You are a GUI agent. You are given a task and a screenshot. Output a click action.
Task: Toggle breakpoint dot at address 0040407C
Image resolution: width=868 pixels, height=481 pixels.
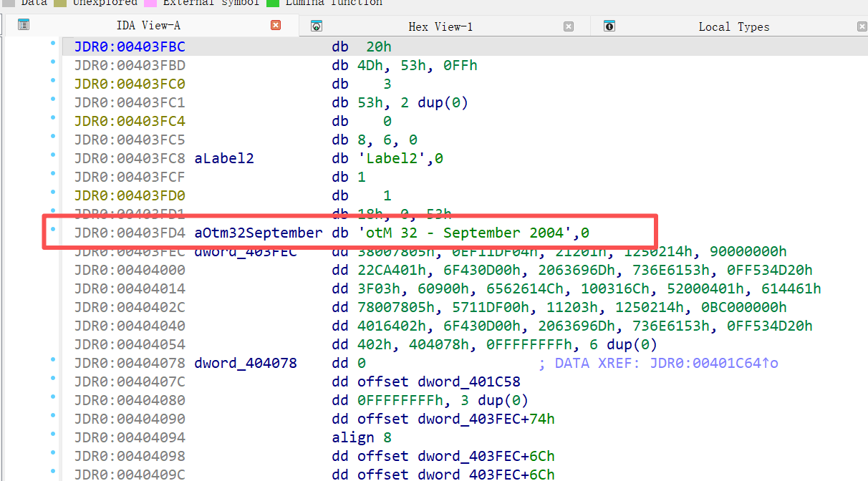click(x=53, y=379)
